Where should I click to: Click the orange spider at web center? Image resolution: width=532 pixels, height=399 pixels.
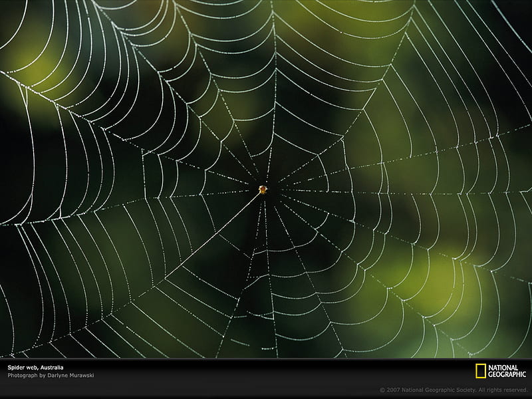point(263,190)
